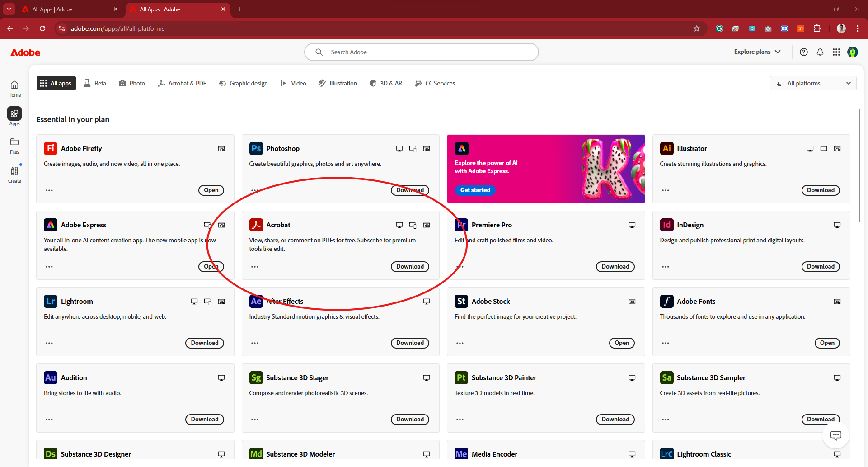The image size is (868, 467).
Task: Download Illustrator
Action: 821,190
